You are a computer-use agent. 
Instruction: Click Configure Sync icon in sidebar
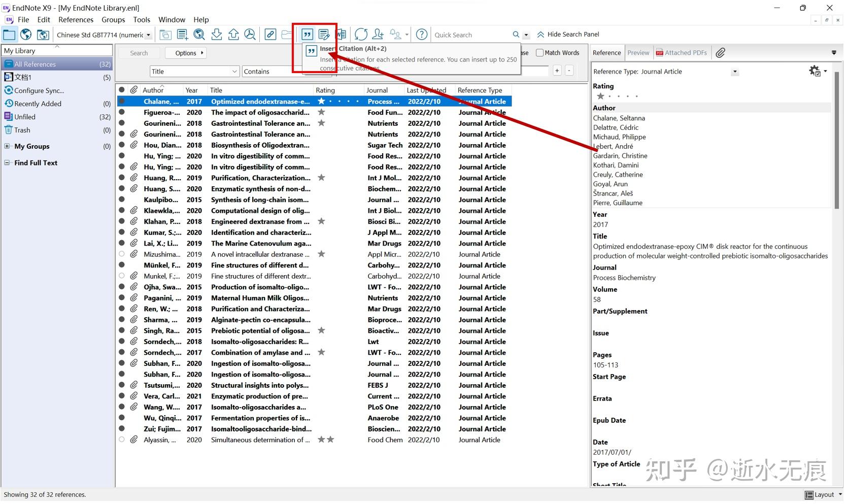(x=8, y=90)
